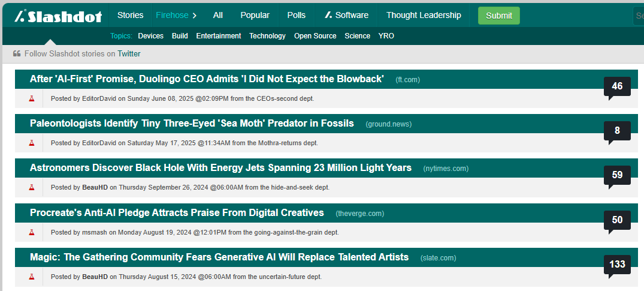Select the Entertainment topic

point(219,36)
